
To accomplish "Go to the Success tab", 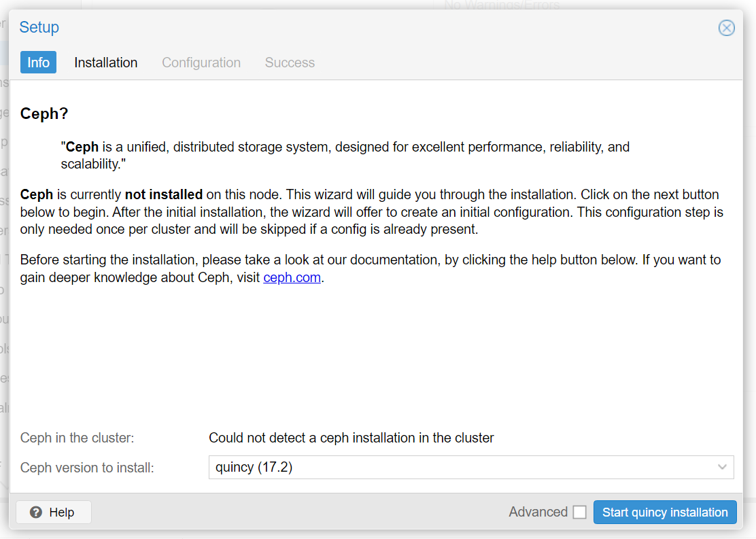I will point(290,63).
